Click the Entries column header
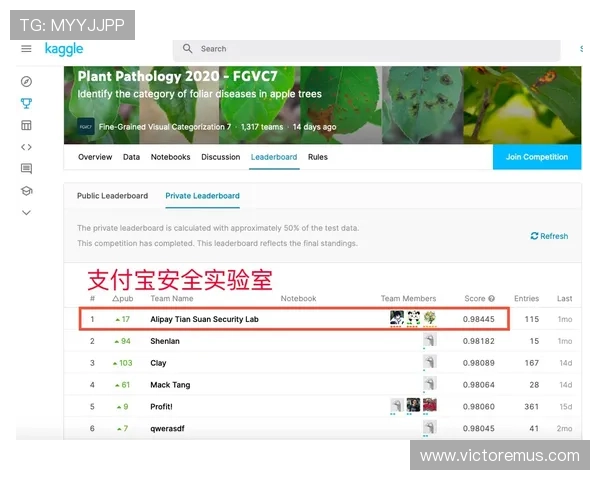Viewport: 600px width, 480px height. click(x=527, y=299)
